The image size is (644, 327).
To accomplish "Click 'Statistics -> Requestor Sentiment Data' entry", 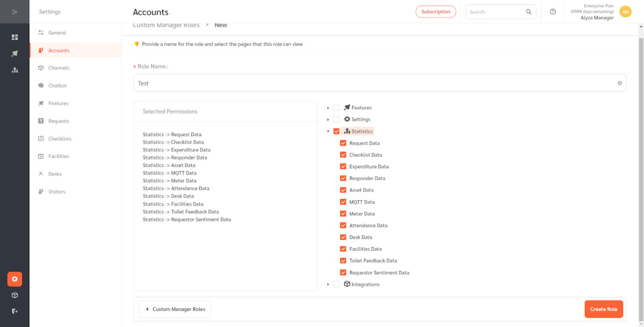I will (x=187, y=219).
